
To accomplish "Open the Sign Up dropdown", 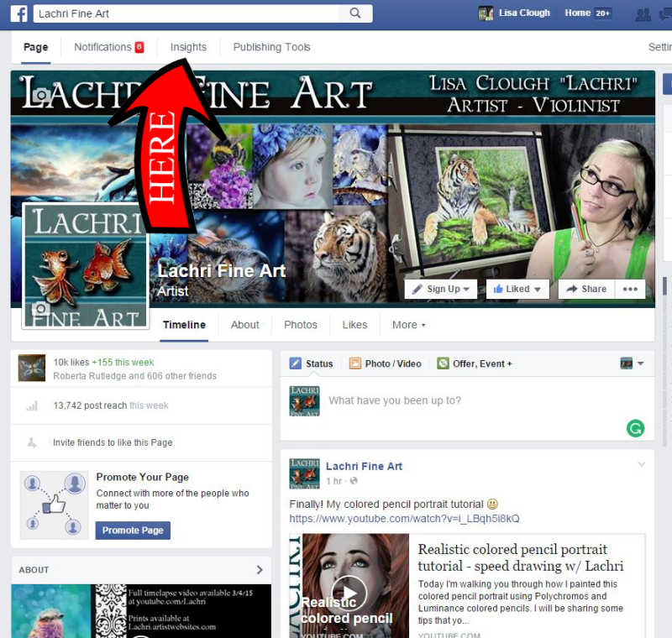I will (x=440, y=289).
